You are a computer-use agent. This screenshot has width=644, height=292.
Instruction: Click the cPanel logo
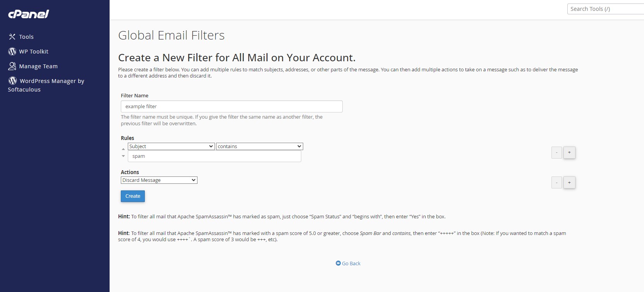coord(29,14)
